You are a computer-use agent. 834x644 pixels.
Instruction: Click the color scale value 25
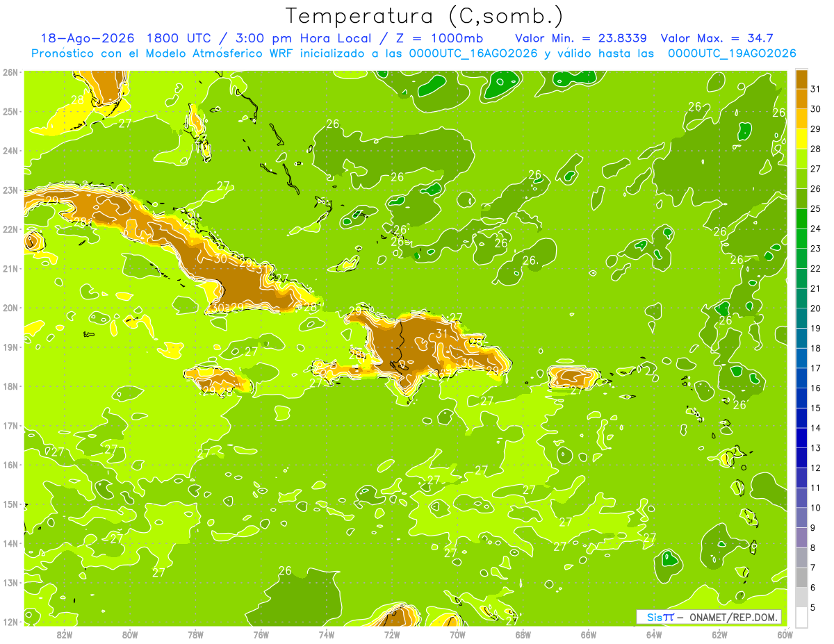pyautogui.click(x=816, y=208)
